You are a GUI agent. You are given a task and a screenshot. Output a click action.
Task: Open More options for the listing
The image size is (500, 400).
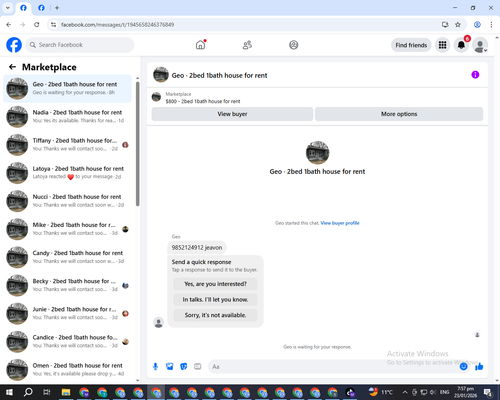[399, 114]
